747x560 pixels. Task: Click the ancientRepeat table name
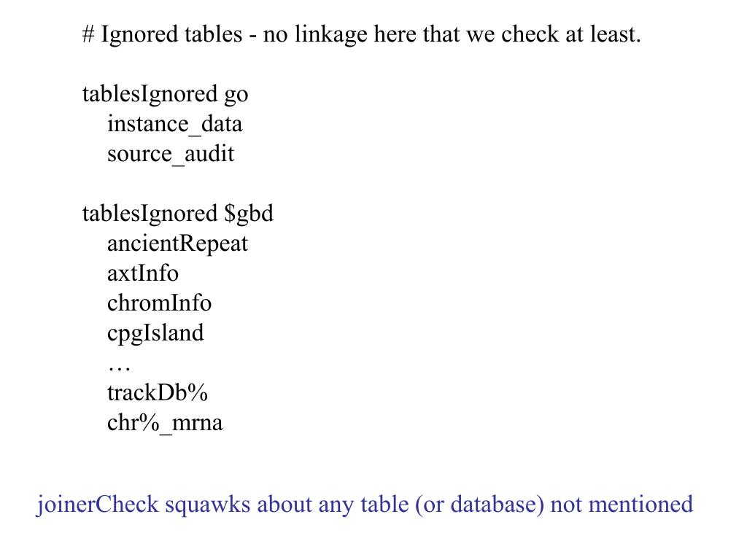pos(178,244)
